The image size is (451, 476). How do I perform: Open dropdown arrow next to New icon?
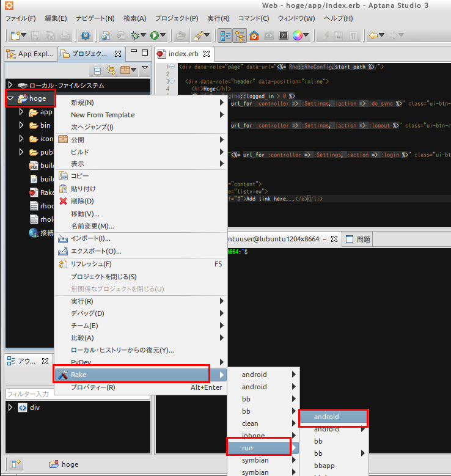23,35
